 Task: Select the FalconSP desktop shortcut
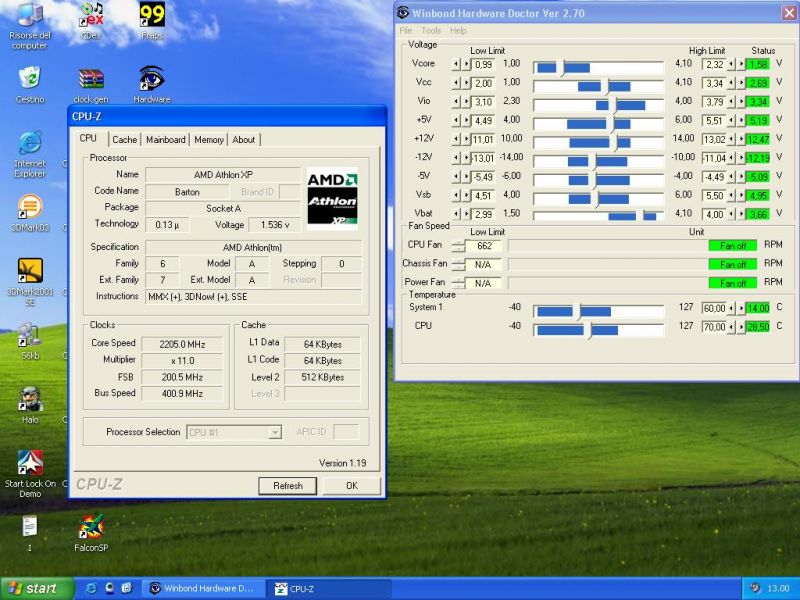coord(91,533)
